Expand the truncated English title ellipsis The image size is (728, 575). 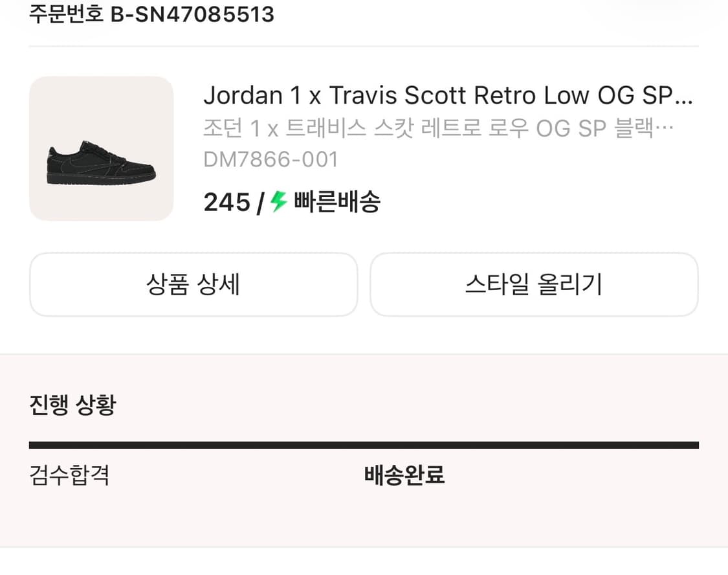click(683, 97)
